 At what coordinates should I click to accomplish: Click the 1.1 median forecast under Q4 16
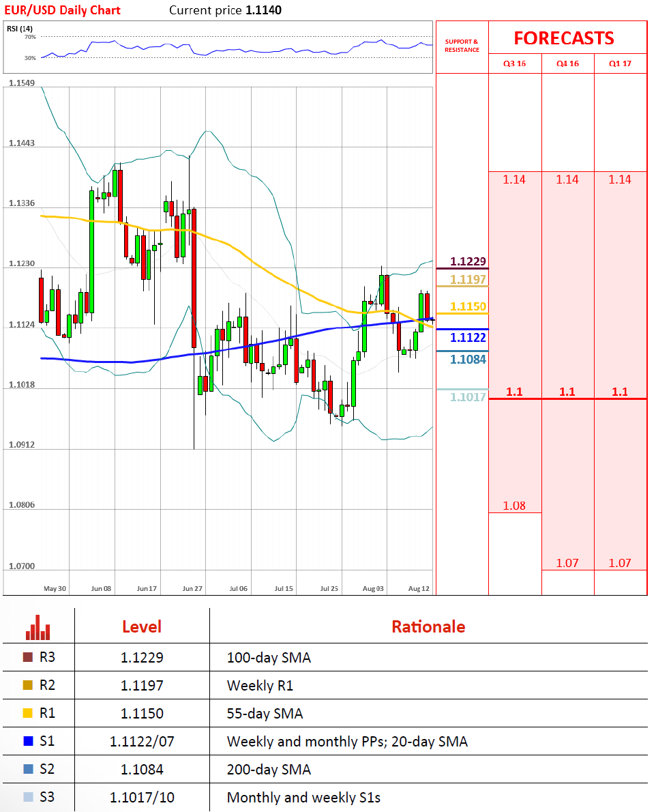567,392
